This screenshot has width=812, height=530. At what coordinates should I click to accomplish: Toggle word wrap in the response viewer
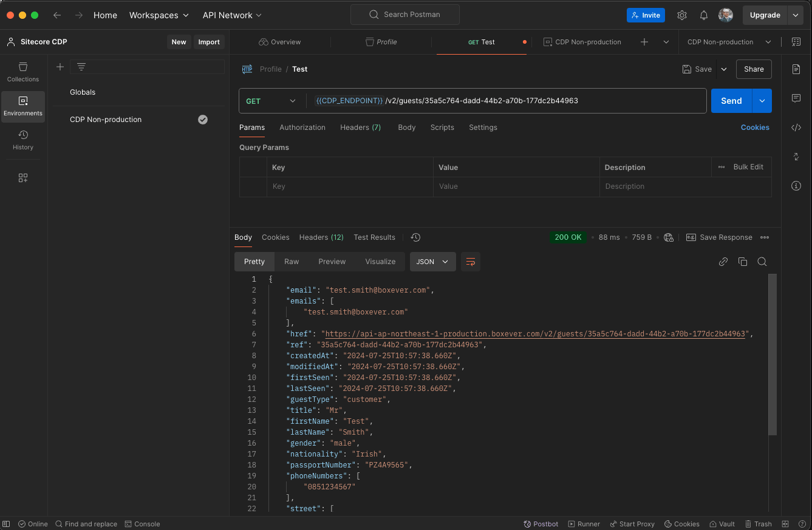tap(470, 262)
